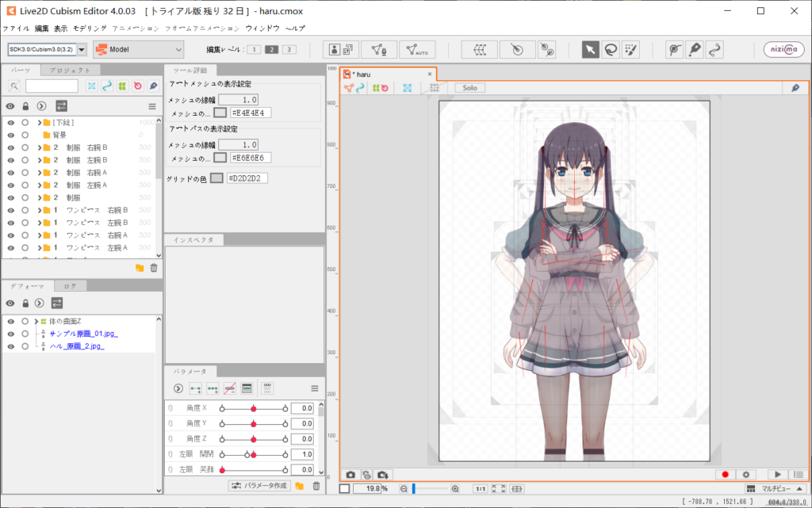Viewport: 812px width, 508px height.
Task: Click the zoom-in magnifier below the canvas
Action: coord(454,489)
